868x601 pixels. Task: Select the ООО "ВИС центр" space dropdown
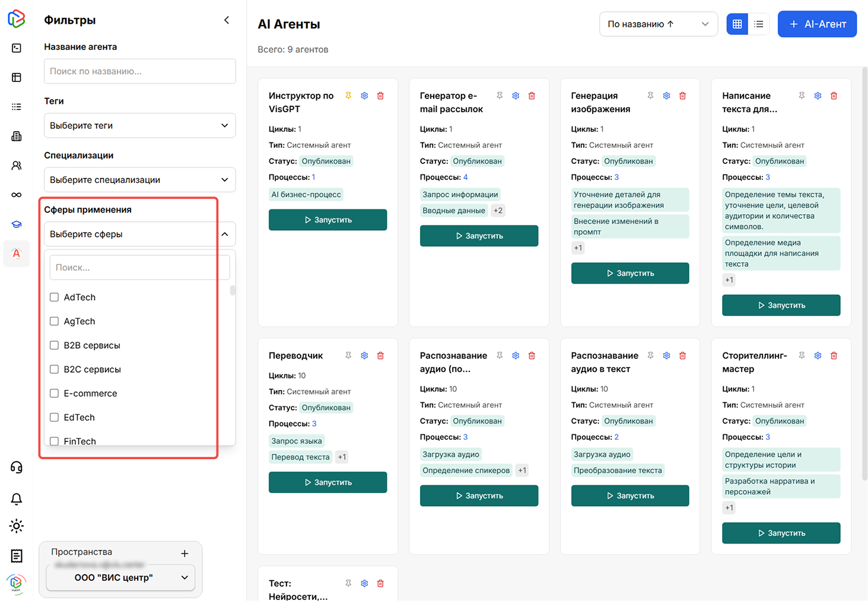pyautogui.click(x=120, y=577)
